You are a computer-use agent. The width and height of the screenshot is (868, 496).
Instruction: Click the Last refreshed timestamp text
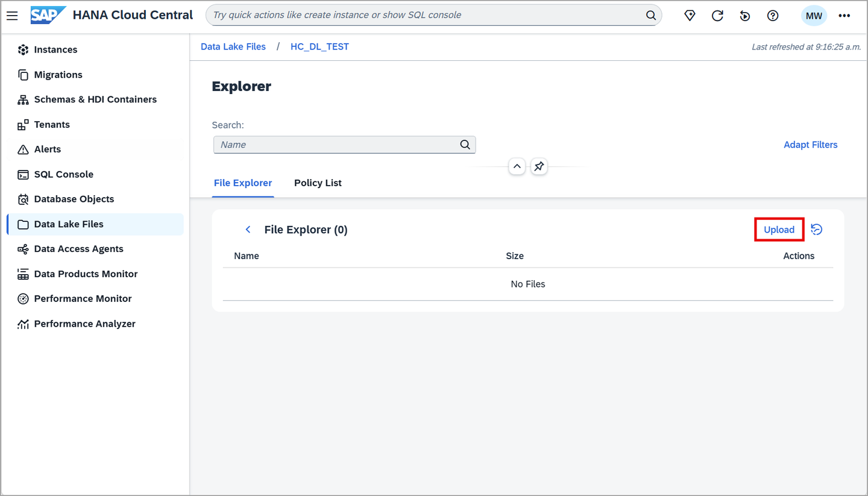tap(807, 46)
